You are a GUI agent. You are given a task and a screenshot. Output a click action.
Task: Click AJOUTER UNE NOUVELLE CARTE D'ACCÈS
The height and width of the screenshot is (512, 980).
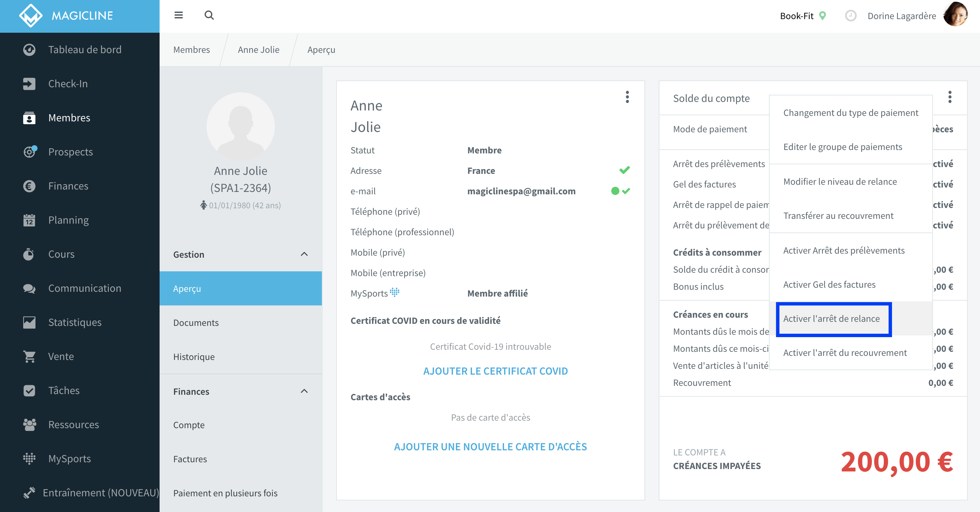[490, 447]
